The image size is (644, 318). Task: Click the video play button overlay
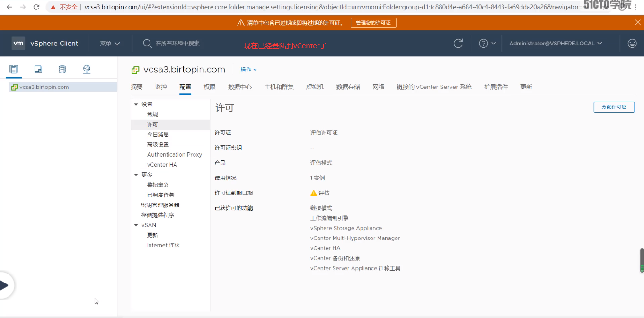(x=4, y=285)
